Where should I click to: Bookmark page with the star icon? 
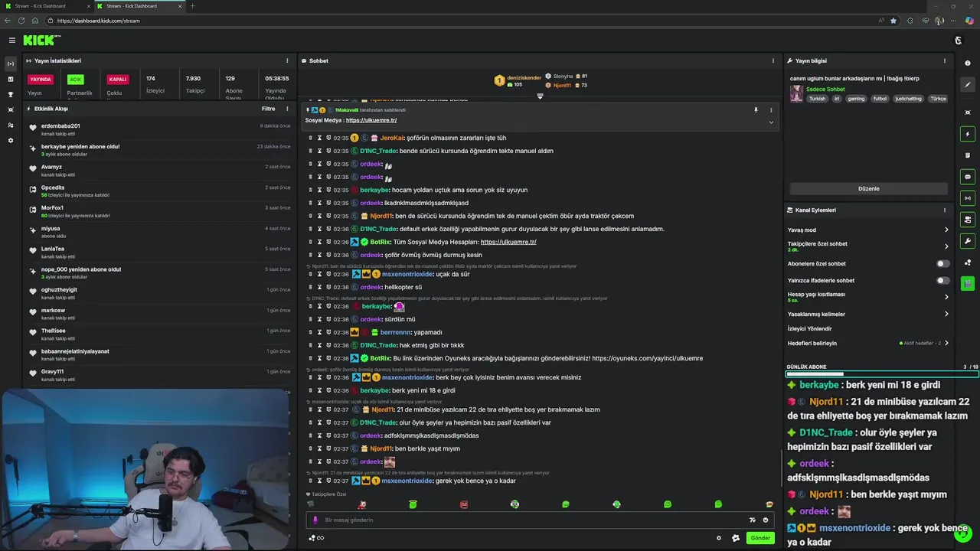tap(893, 21)
